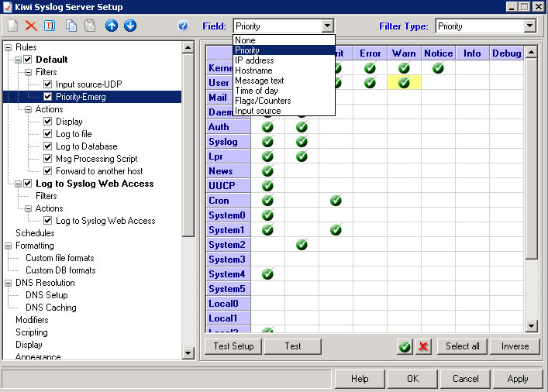This screenshot has height=392, width=548.
Task: Toggle the first Auth row checkmark
Action: coord(267,127)
